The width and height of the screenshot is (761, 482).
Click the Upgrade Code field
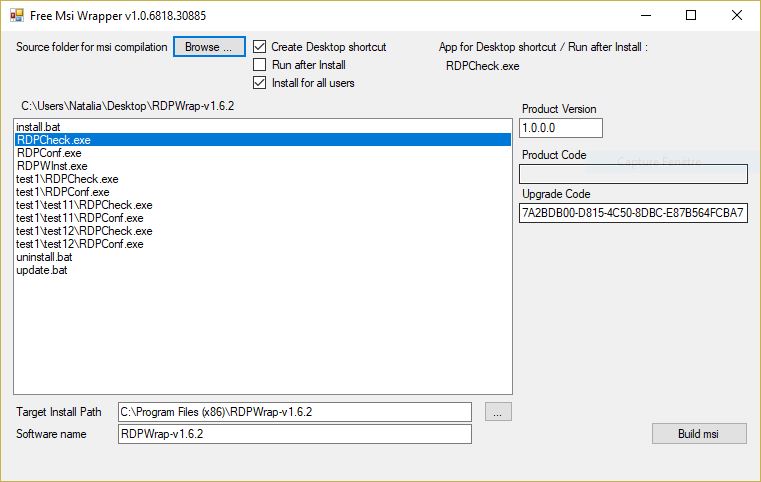click(x=633, y=213)
